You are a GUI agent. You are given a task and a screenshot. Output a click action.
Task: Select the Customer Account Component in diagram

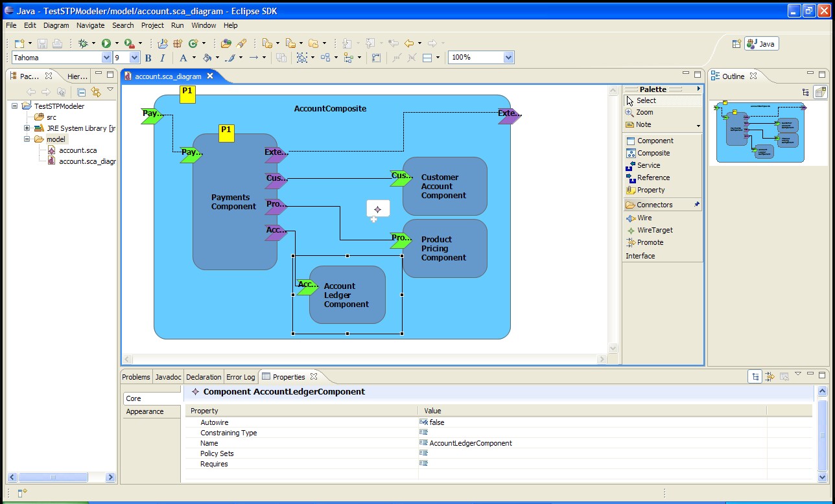pyautogui.click(x=445, y=186)
